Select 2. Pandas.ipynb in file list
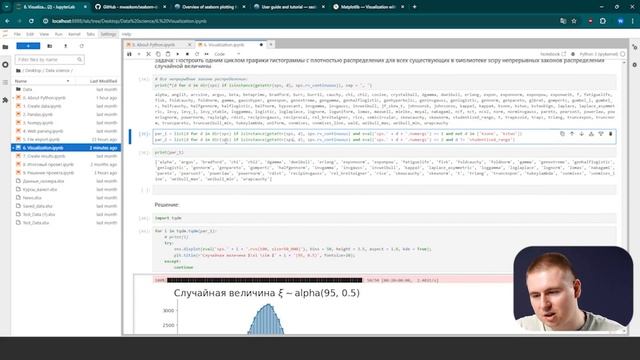The height and width of the screenshot is (360, 640). click(x=38, y=114)
